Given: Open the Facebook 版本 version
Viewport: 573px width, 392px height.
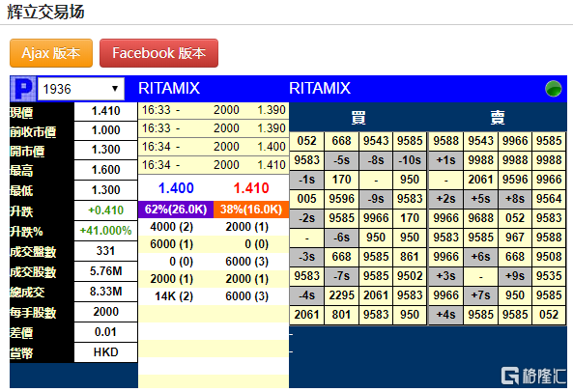Looking at the screenshot, I should [159, 53].
